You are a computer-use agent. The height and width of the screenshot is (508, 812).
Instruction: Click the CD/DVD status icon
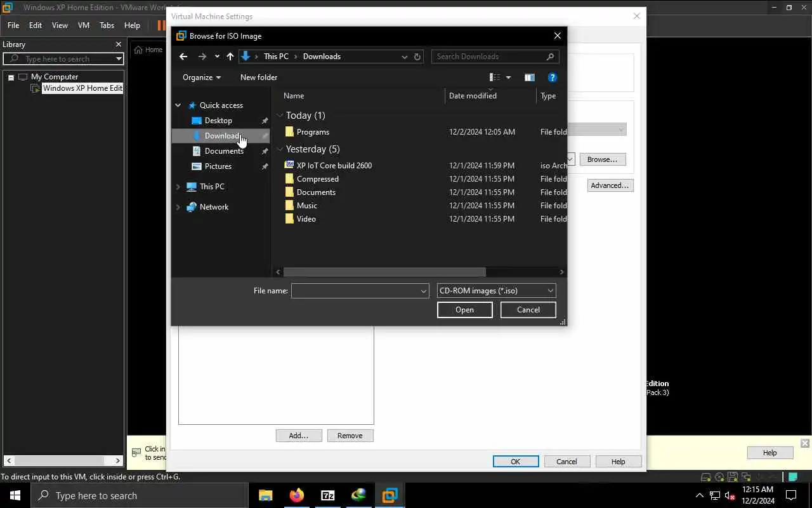[719, 477]
